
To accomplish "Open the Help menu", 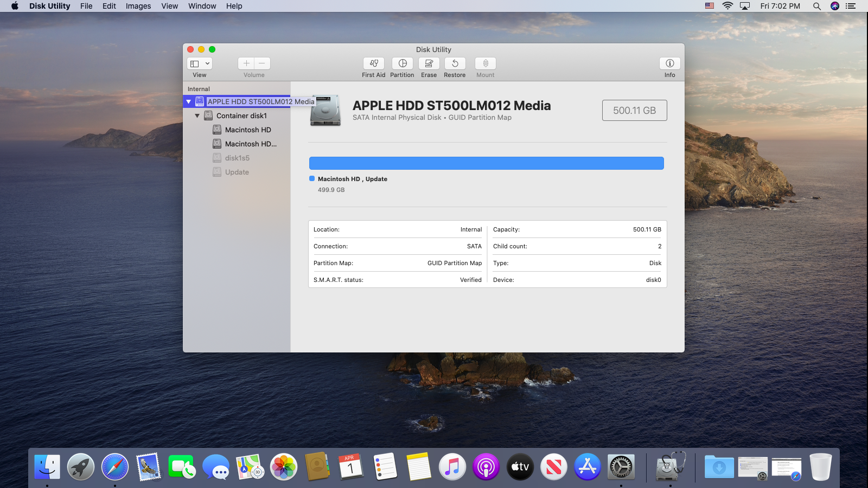I will pos(234,6).
